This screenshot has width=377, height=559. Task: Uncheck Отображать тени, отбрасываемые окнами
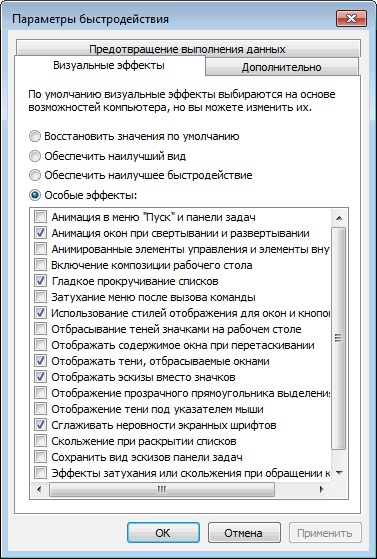[40, 361]
